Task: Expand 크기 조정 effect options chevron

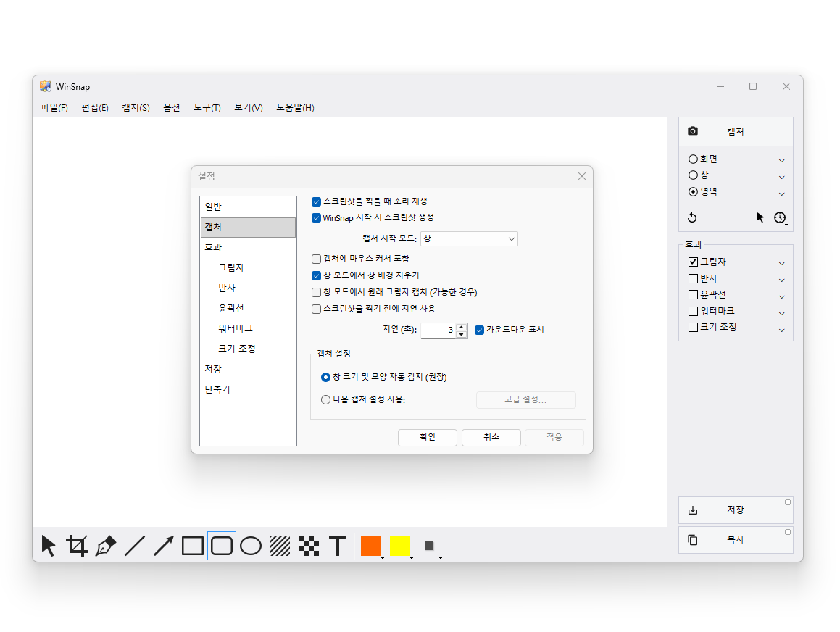Action: coord(781,330)
